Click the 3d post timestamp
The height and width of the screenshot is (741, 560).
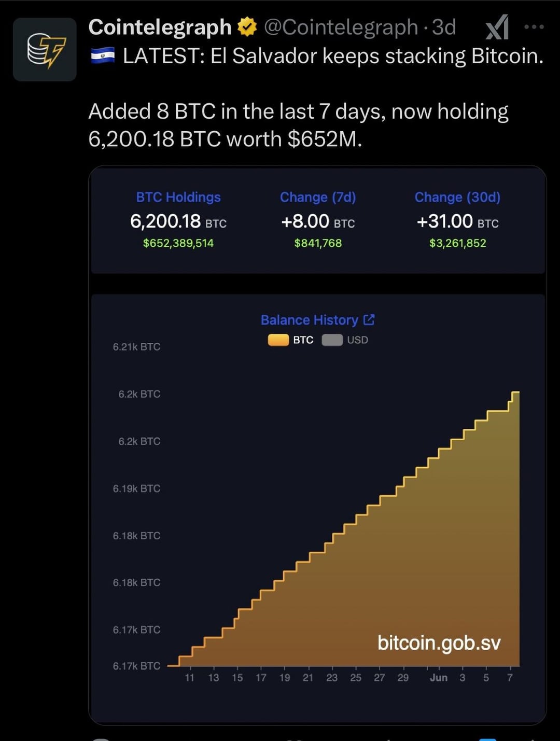click(x=444, y=27)
